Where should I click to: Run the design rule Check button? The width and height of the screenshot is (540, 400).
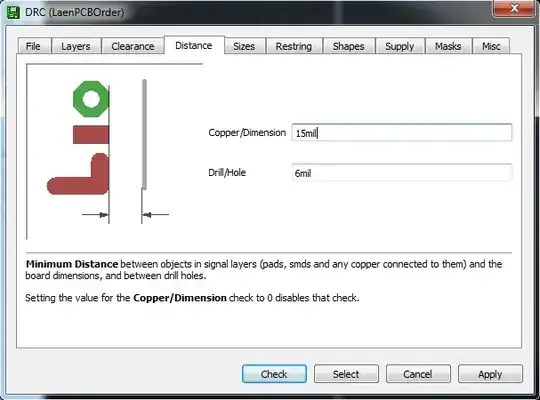[274, 374]
